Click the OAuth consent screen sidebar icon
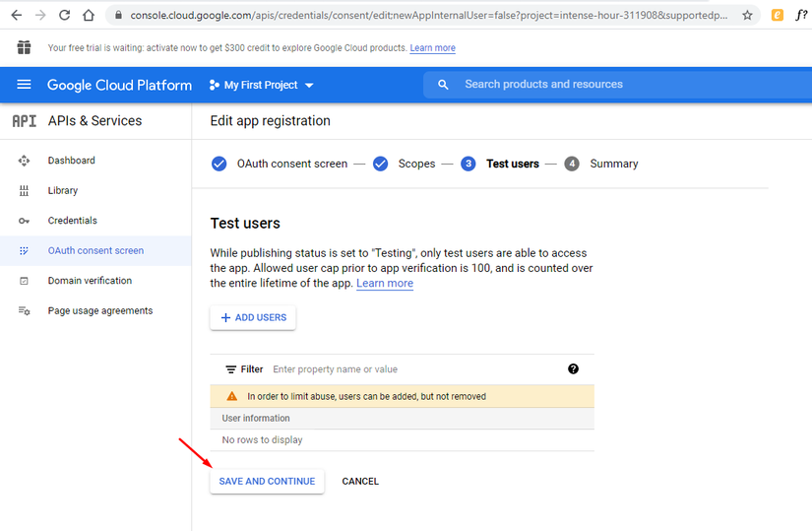 tap(24, 251)
